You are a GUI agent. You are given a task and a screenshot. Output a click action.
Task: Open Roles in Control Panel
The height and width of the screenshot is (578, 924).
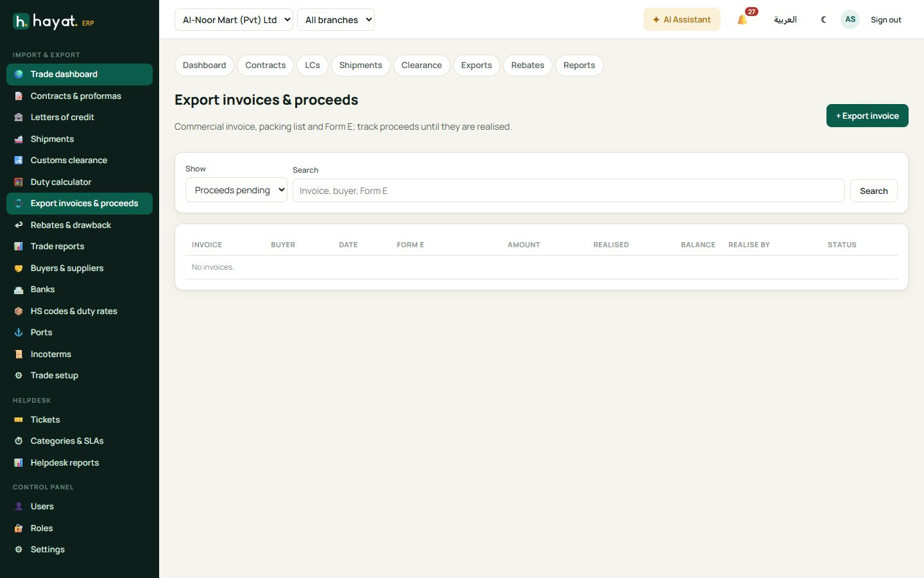click(80, 529)
